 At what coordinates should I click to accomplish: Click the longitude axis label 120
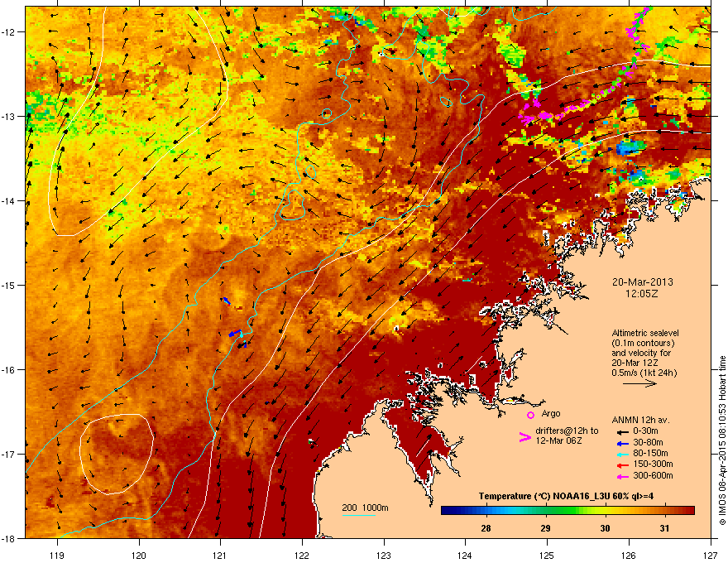tap(139, 555)
